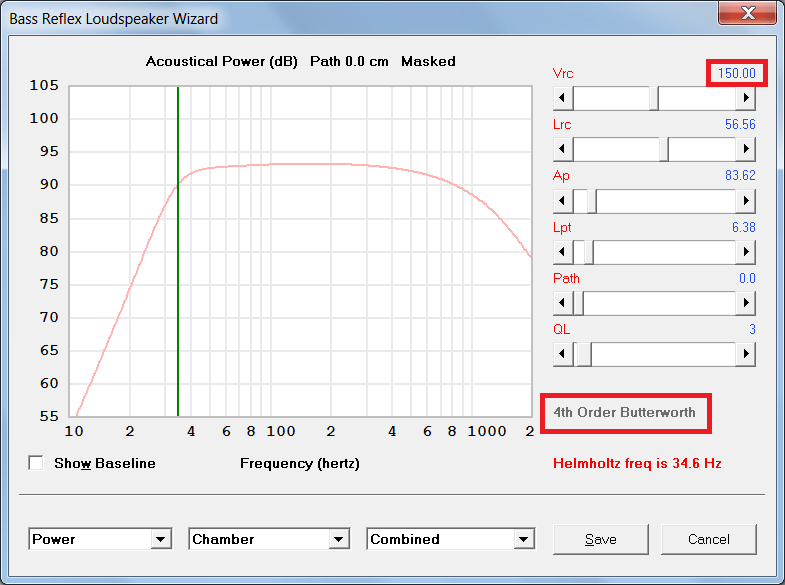
Task: Increase QL with its right arrow button
Action: coord(746,354)
